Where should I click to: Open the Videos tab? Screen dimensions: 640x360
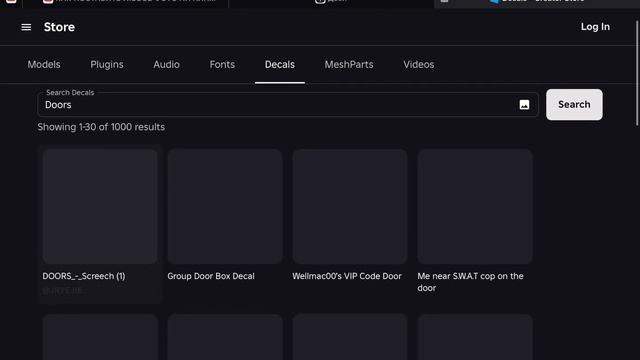point(419,64)
